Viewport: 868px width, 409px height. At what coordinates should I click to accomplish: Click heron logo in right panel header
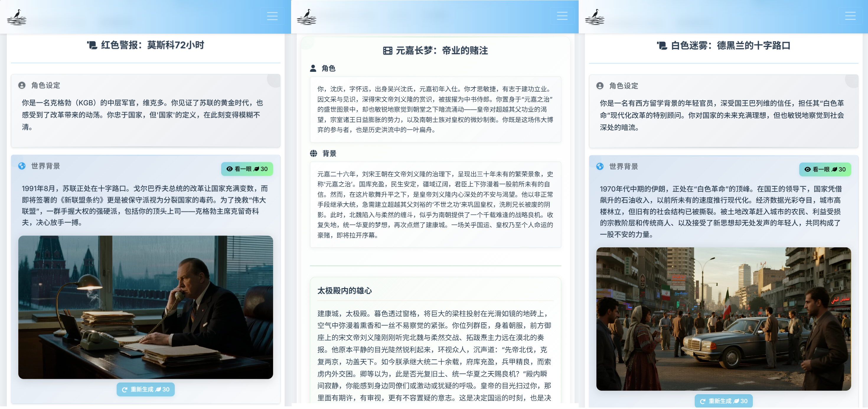coord(595,17)
